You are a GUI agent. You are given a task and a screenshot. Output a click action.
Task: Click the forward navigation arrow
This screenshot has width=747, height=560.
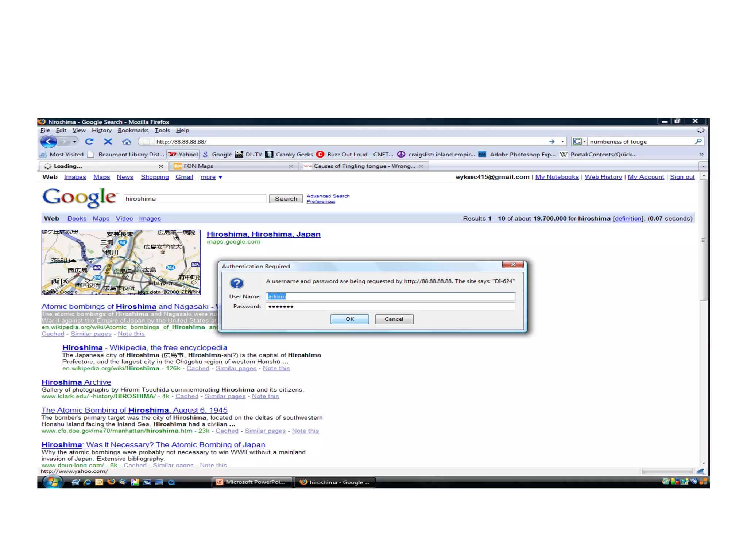pos(65,141)
